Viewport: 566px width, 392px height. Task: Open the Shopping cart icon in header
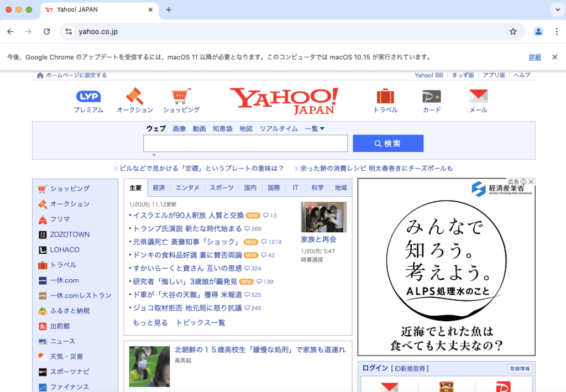tap(181, 96)
